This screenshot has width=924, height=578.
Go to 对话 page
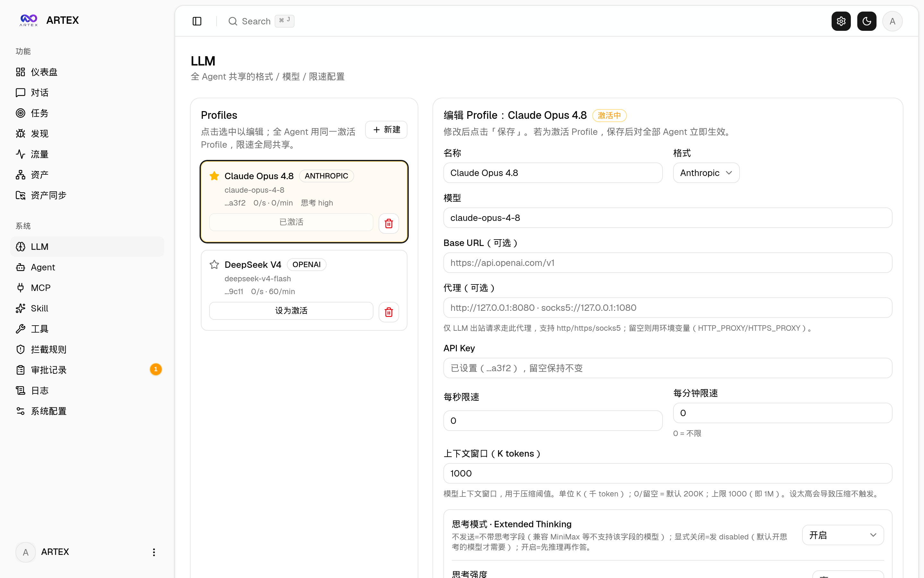87,92
